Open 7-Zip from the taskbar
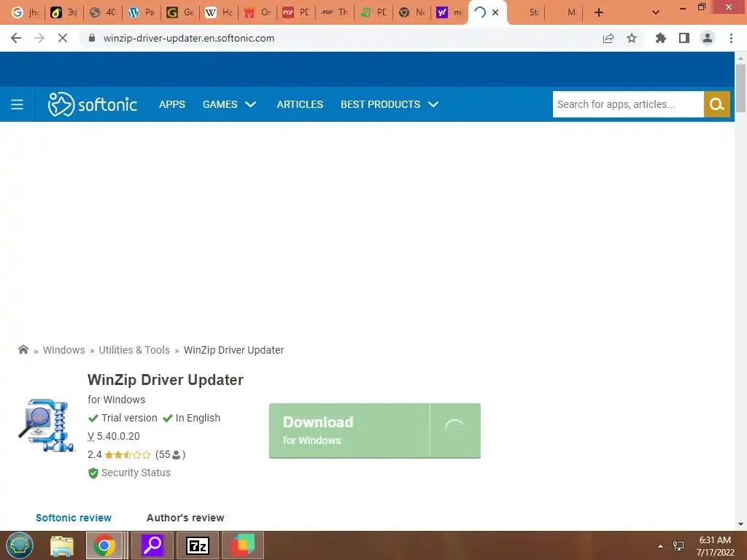 pyautogui.click(x=197, y=545)
